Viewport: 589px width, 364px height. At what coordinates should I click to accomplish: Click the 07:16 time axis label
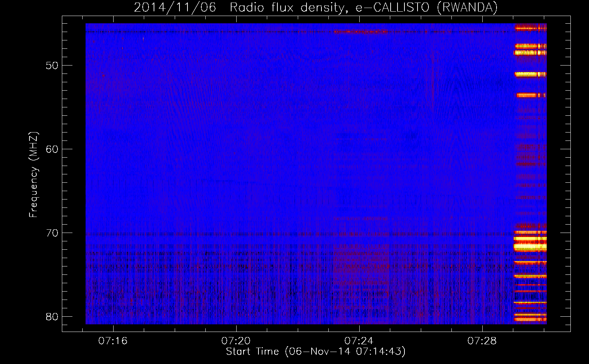[x=113, y=341]
